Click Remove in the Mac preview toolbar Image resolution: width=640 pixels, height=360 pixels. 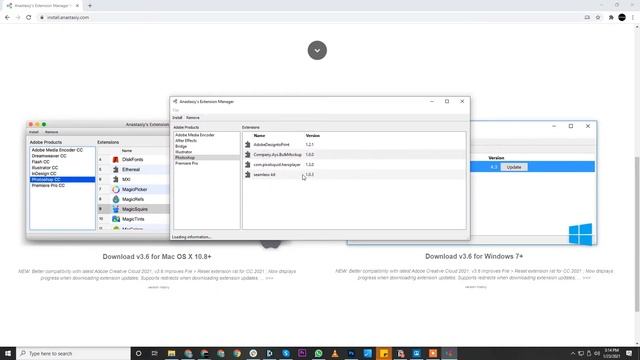[x=51, y=132]
